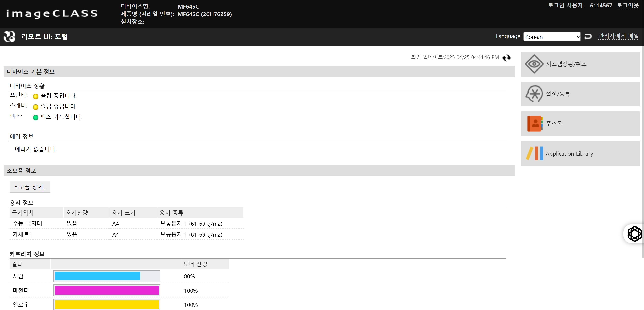Viewport: 644px width, 310px height.
Task: Click the System Status eye icon
Action: 534,64
